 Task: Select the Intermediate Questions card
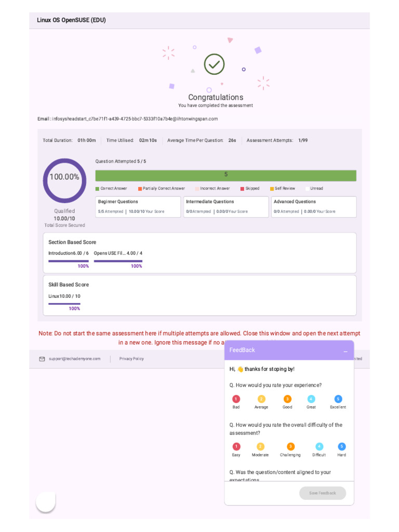coord(226,207)
